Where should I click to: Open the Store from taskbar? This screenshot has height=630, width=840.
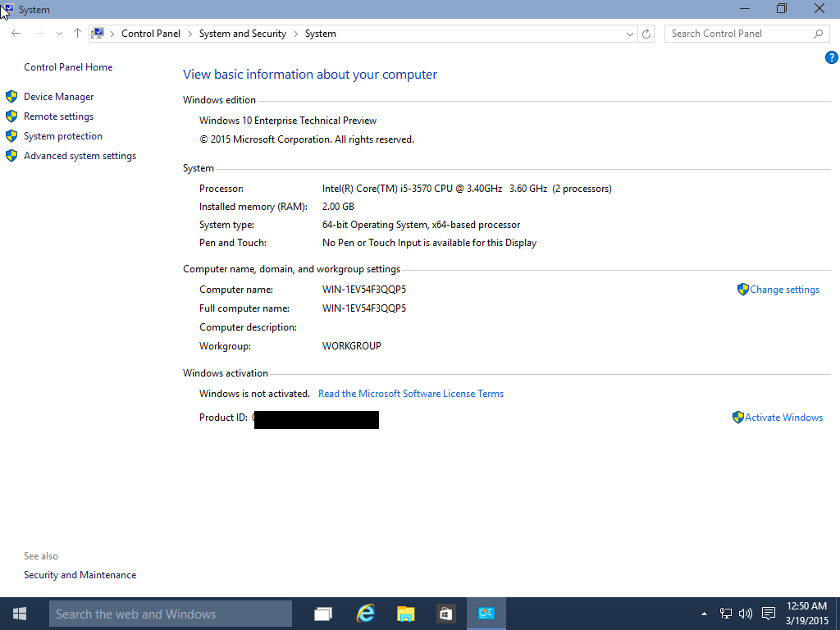click(x=445, y=614)
